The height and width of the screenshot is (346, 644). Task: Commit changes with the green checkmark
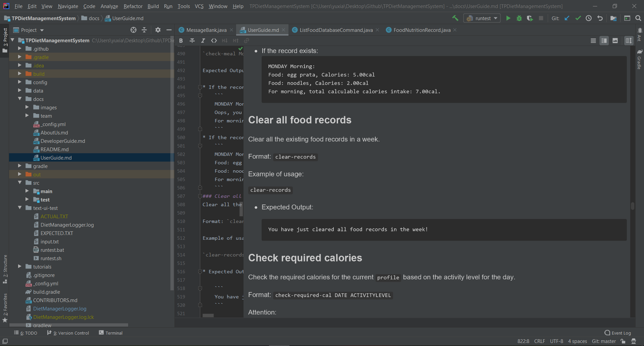point(578,18)
